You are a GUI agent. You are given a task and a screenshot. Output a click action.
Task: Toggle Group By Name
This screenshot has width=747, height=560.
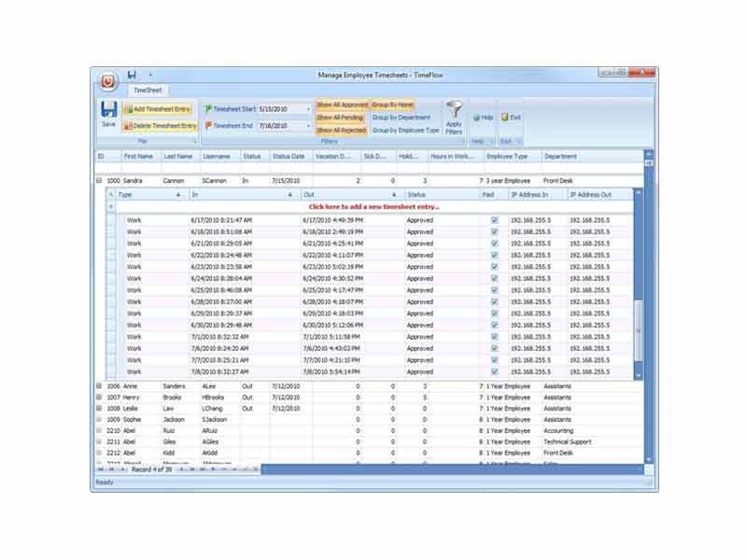pyautogui.click(x=392, y=105)
